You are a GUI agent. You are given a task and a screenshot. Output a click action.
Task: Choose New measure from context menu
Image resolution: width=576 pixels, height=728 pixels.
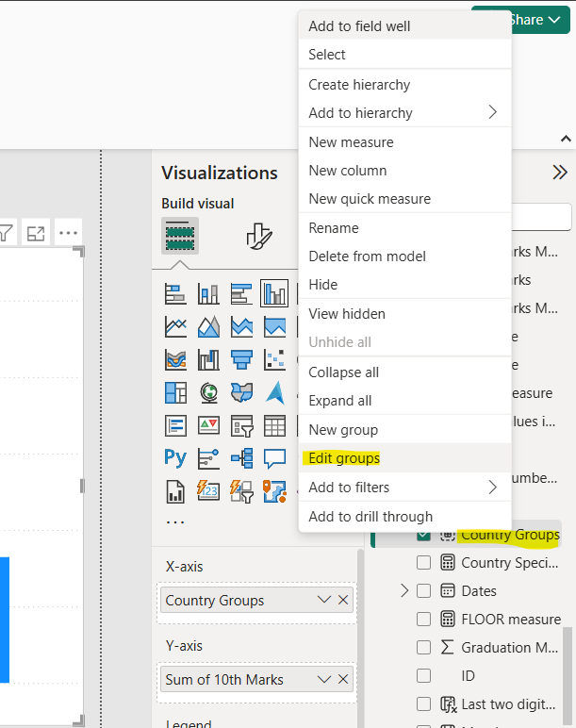351,142
